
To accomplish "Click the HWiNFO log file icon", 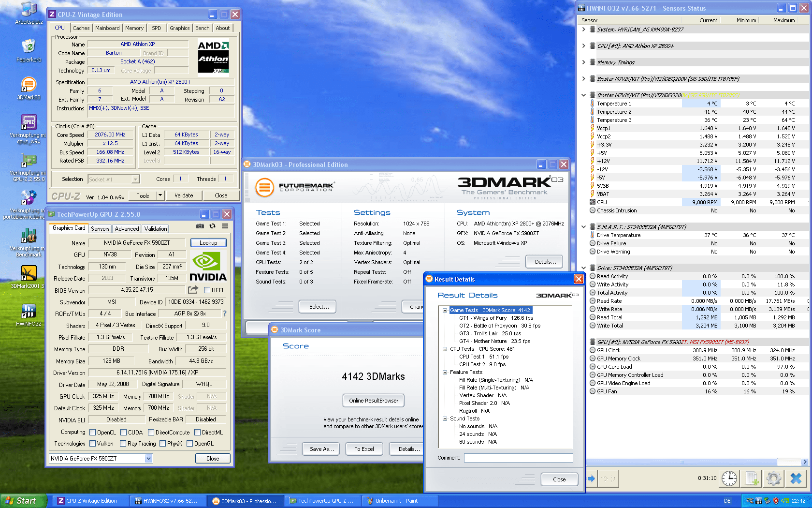I will [x=752, y=478].
